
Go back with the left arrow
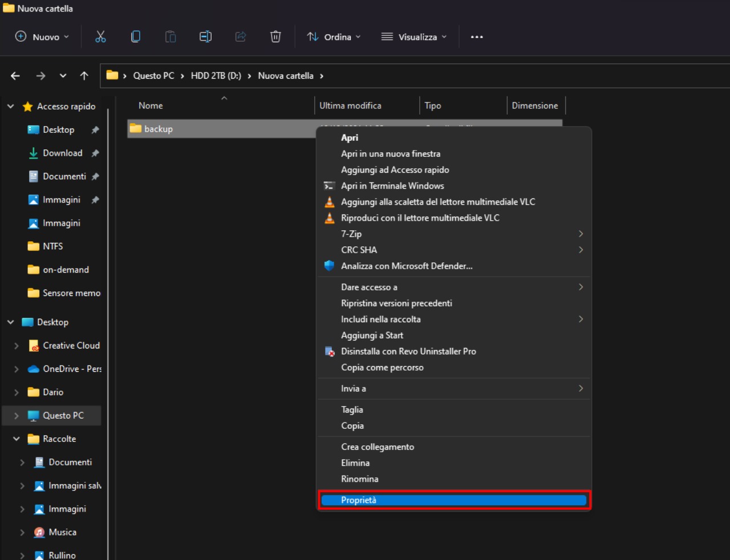pyautogui.click(x=15, y=76)
